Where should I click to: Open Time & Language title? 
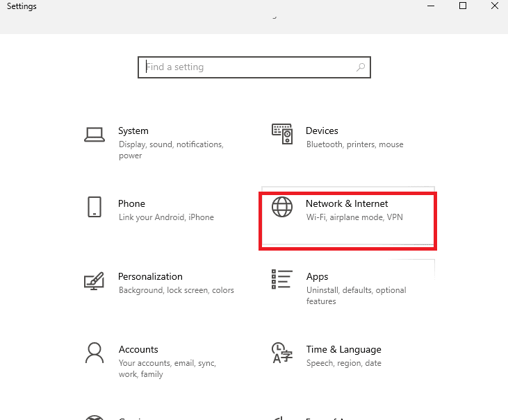pyautogui.click(x=344, y=349)
